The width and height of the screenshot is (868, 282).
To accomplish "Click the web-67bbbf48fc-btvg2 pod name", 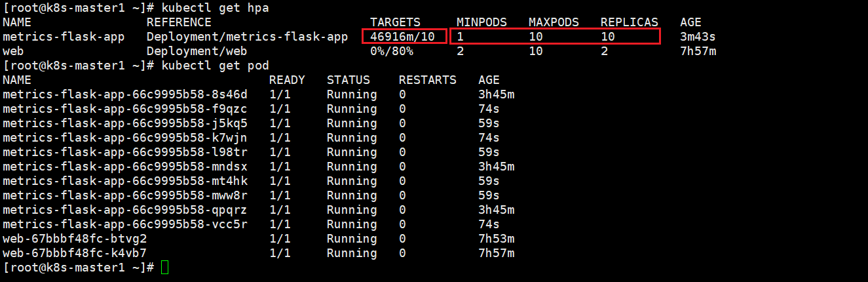I will click(x=75, y=239).
